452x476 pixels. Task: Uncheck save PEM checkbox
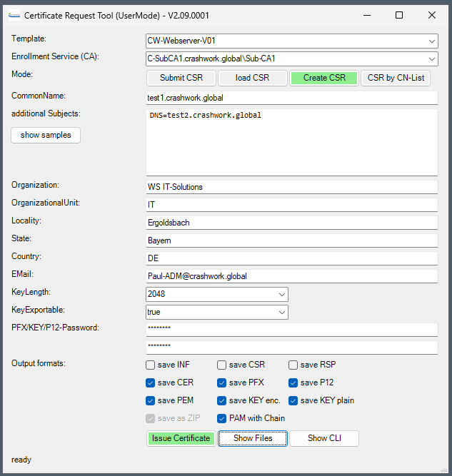click(x=151, y=401)
